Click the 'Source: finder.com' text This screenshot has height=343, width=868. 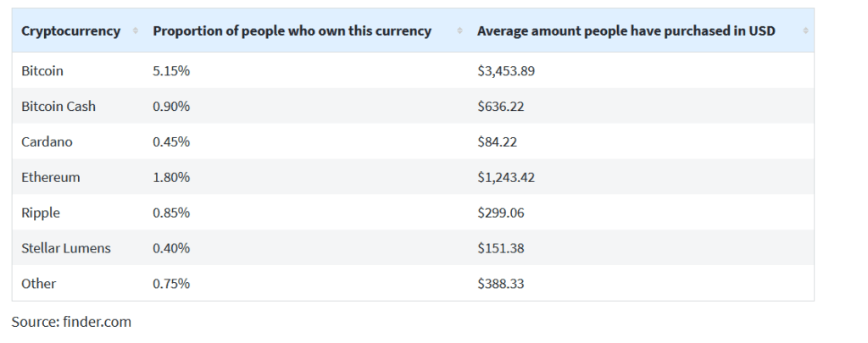click(x=71, y=322)
